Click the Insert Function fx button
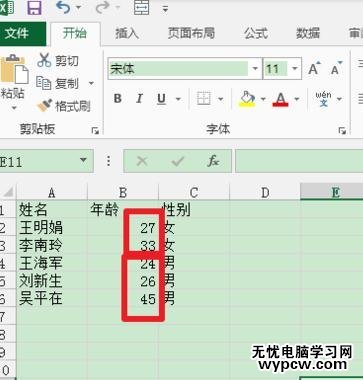 point(213,162)
